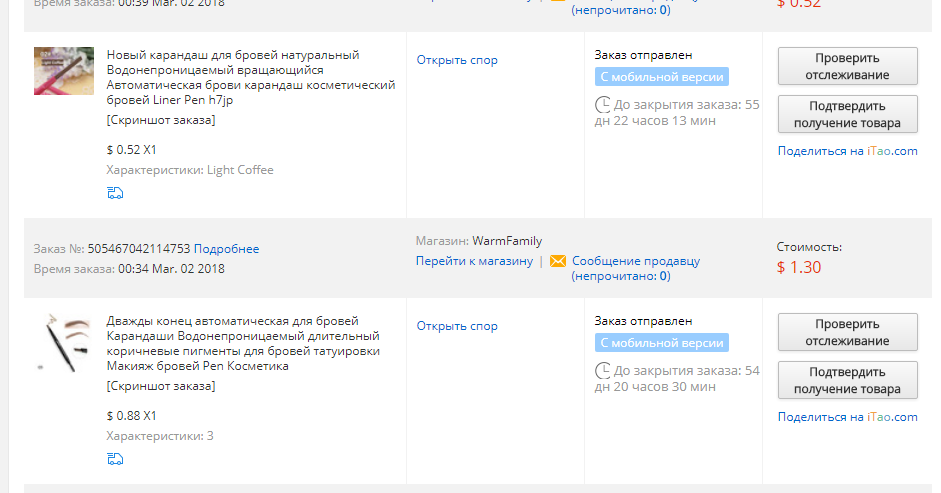Go to the WarmFamily store via Перейти к магазину
Image resolution: width=941 pixels, height=493 pixels.
pos(474,261)
